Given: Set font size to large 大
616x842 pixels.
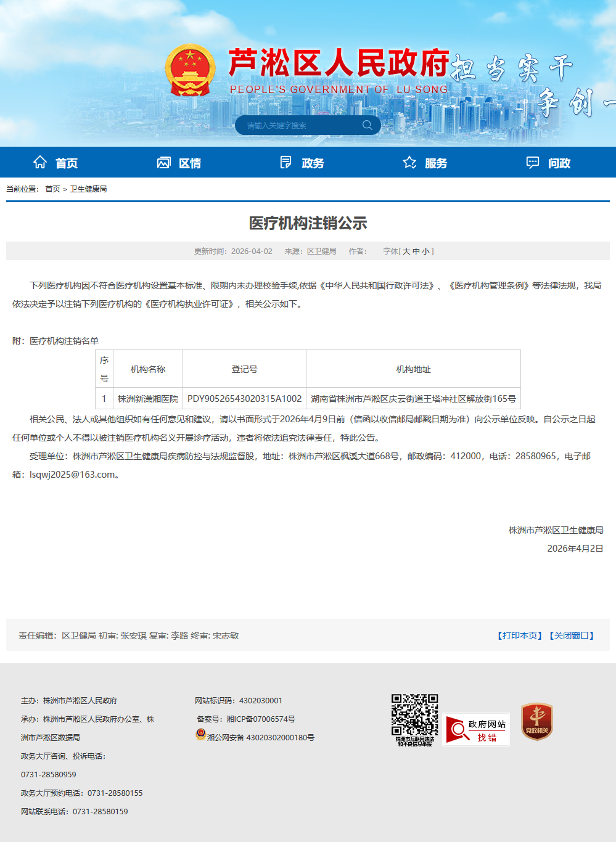Looking at the screenshot, I should pyautogui.click(x=406, y=251).
